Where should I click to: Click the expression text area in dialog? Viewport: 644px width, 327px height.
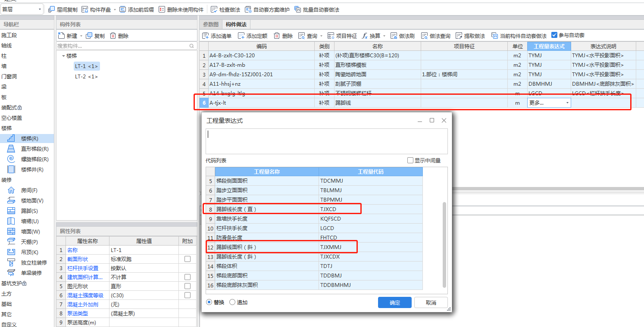(326, 141)
